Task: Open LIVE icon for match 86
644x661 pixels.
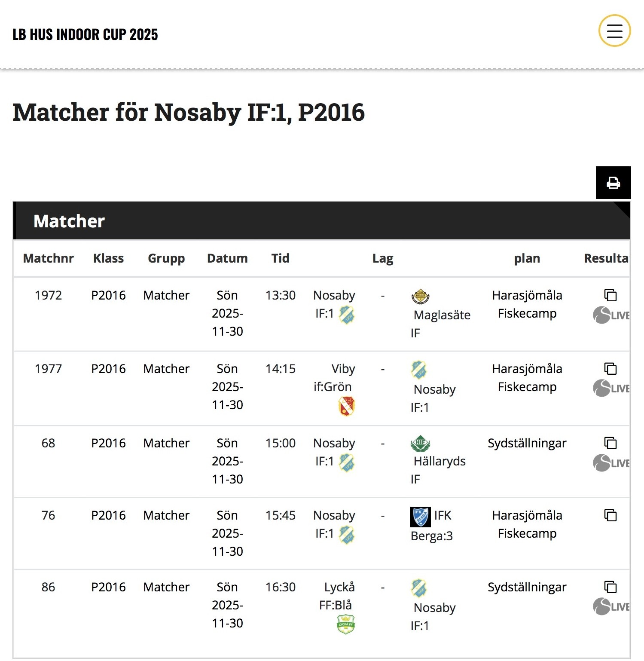Action: (611, 606)
